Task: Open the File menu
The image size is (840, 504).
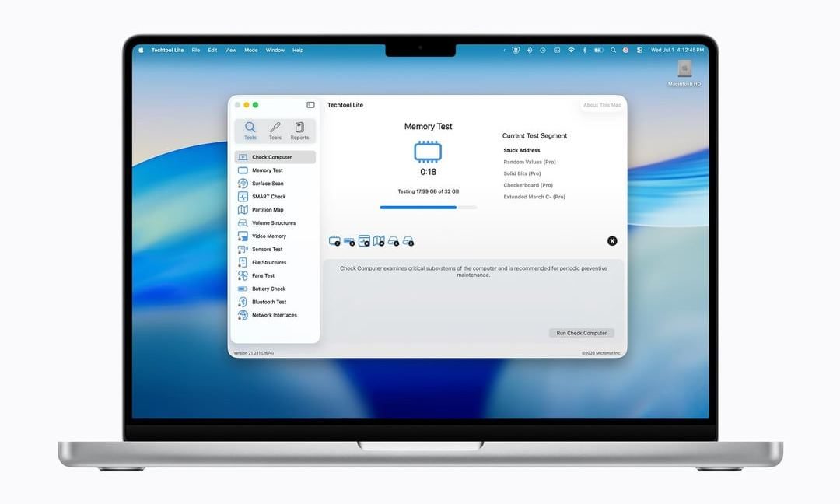Action: coord(196,50)
